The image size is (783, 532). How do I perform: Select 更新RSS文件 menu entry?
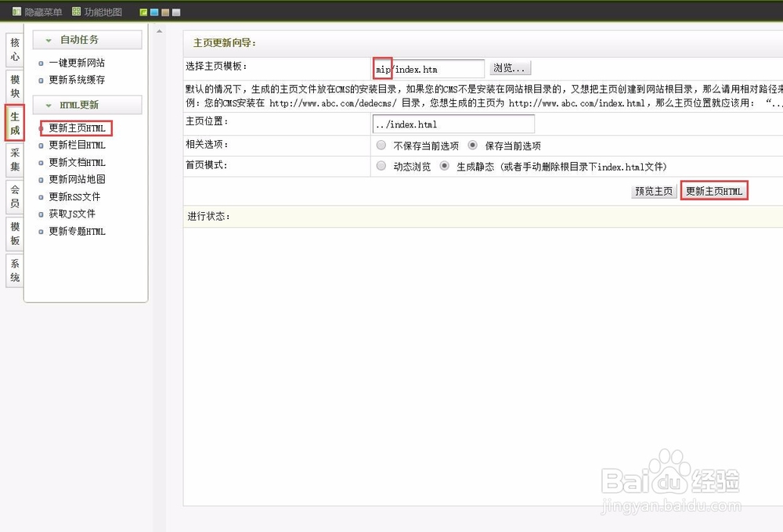[76, 196]
